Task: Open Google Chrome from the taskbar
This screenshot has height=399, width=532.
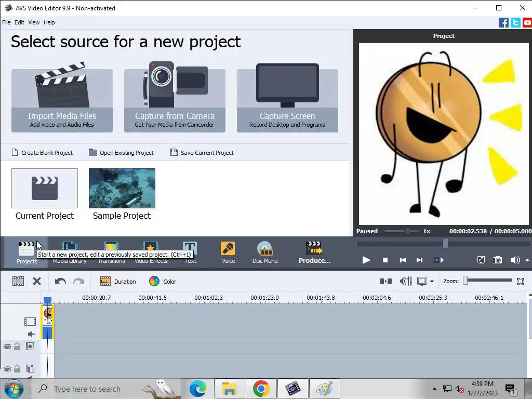Action: coord(261,389)
